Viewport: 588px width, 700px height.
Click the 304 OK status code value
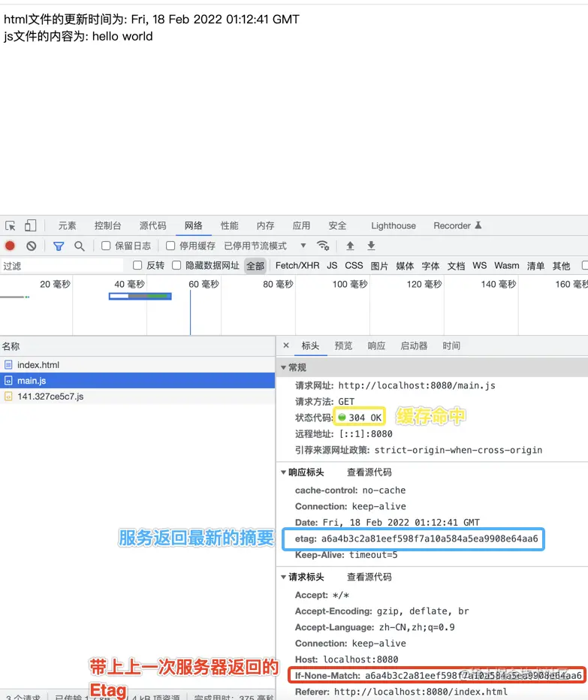(x=365, y=418)
